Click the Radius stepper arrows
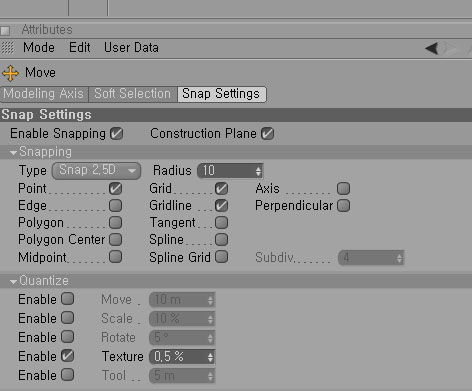This screenshot has height=391, width=472. (258, 171)
